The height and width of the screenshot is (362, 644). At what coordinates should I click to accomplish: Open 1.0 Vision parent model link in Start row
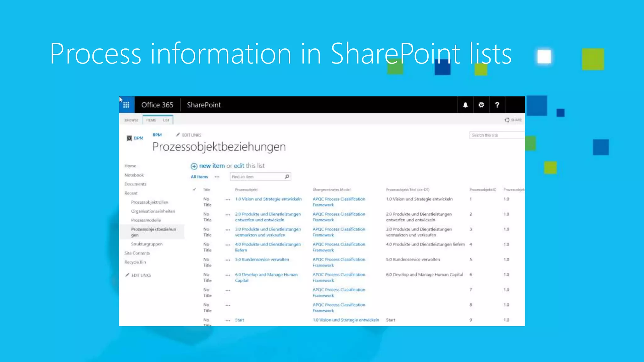346,320
